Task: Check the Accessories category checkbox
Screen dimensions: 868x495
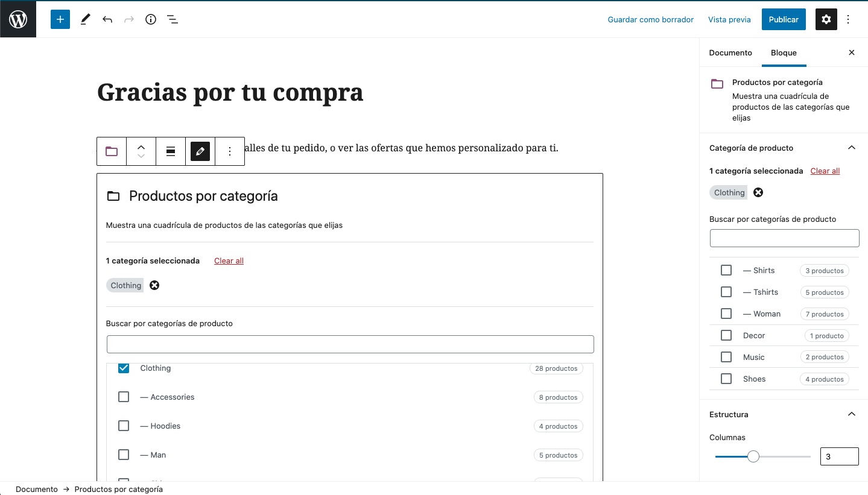Action: tap(124, 397)
